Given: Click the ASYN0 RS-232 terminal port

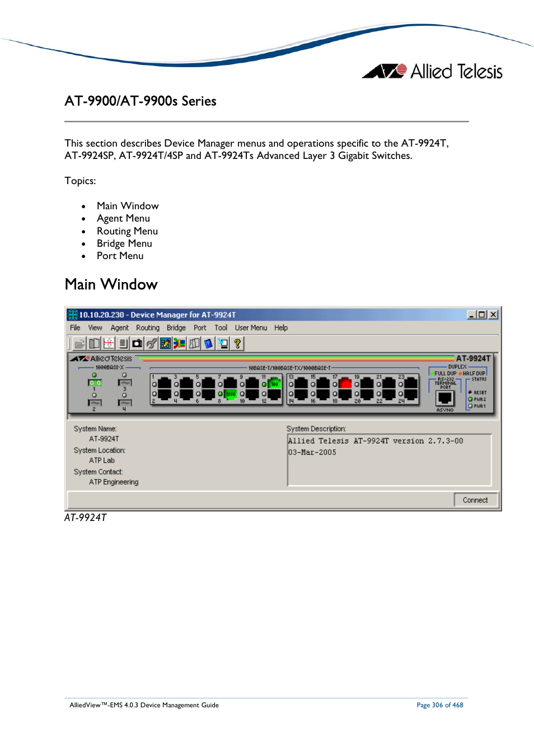Looking at the screenshot, I should click(x=445, y=398).
